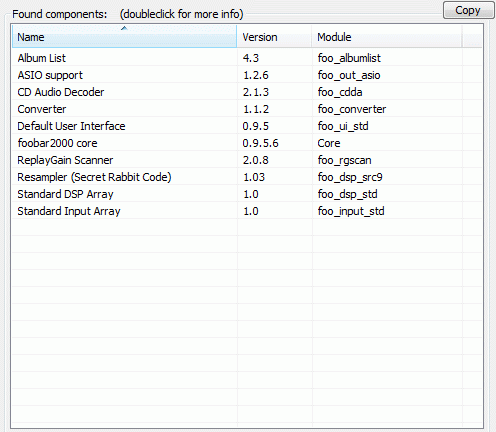496x432 pixels.
Task: Sort components by Module column header
Action: tap(387, 36)
